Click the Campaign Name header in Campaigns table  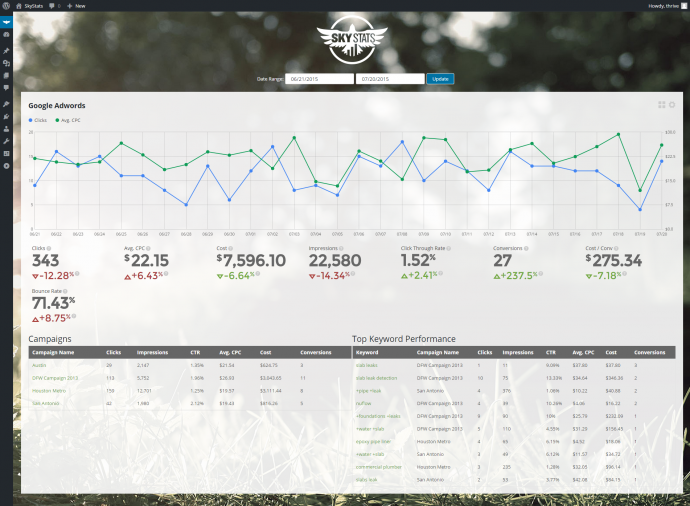53,352
